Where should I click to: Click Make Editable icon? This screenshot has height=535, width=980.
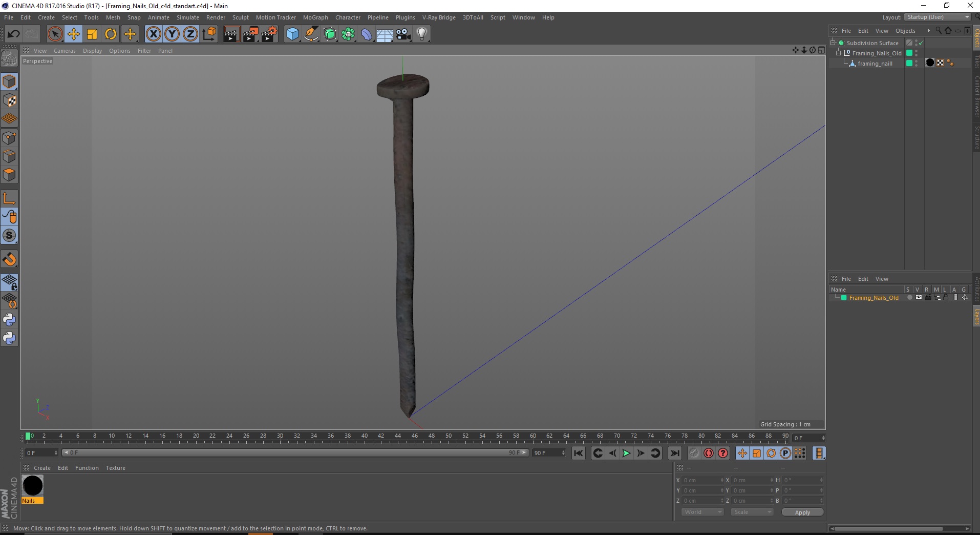[x=9, y=58]
